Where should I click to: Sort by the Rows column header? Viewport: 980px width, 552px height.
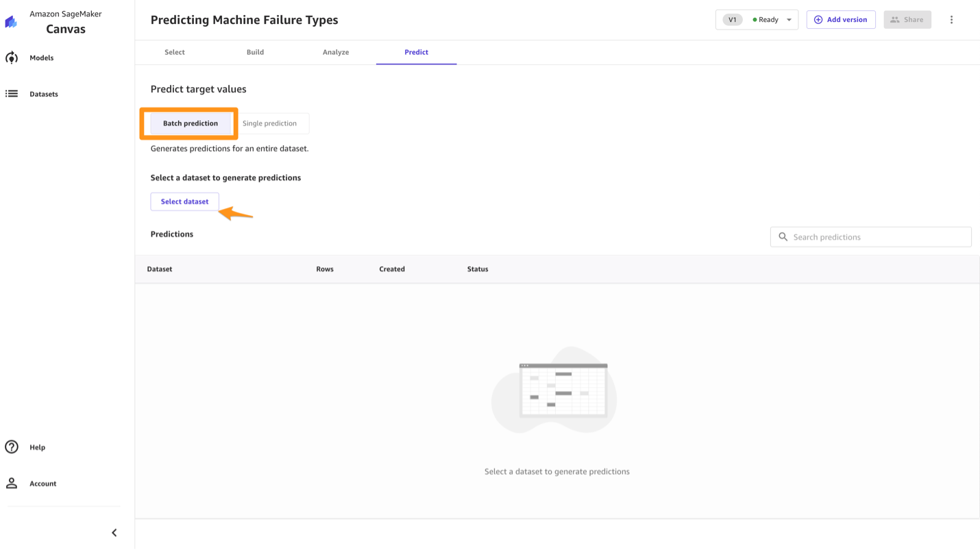[325, 269]
